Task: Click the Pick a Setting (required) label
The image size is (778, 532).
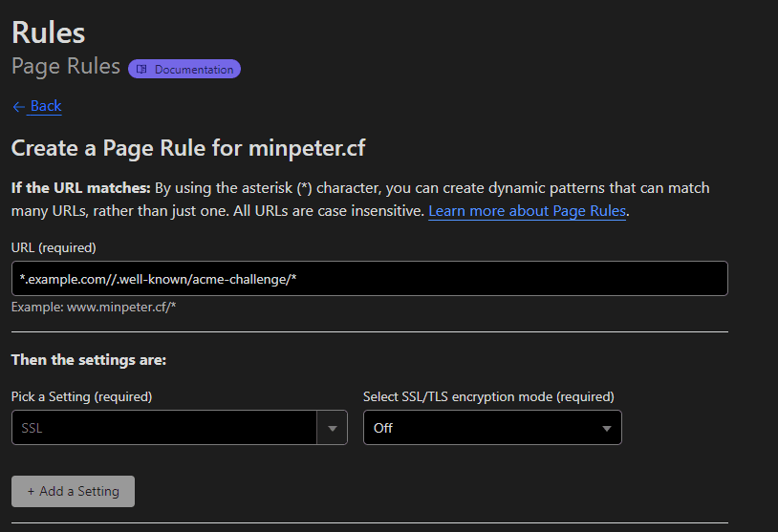Action: coord(81,396)
